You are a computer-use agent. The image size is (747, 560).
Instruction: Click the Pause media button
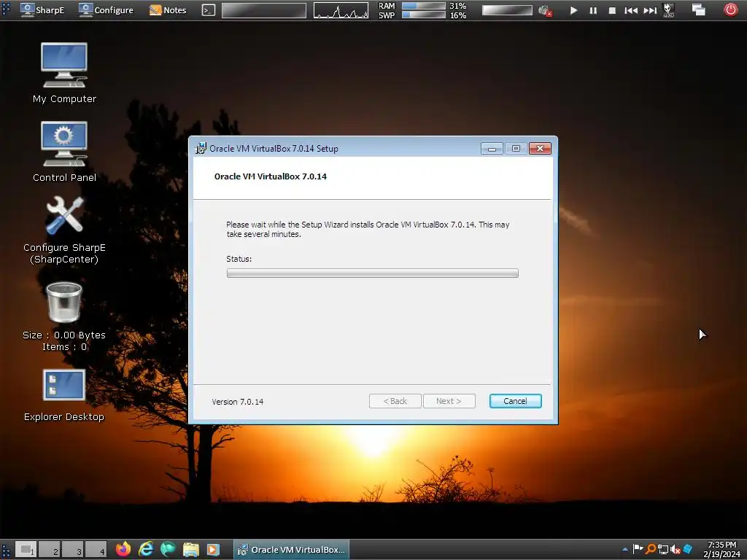tap(593, 10)
